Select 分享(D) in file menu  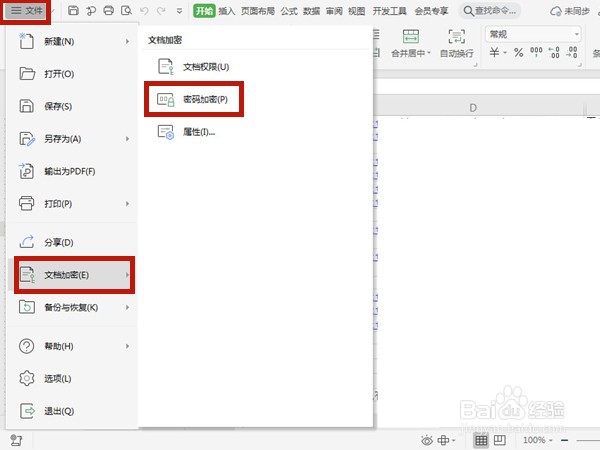point(72,242)
